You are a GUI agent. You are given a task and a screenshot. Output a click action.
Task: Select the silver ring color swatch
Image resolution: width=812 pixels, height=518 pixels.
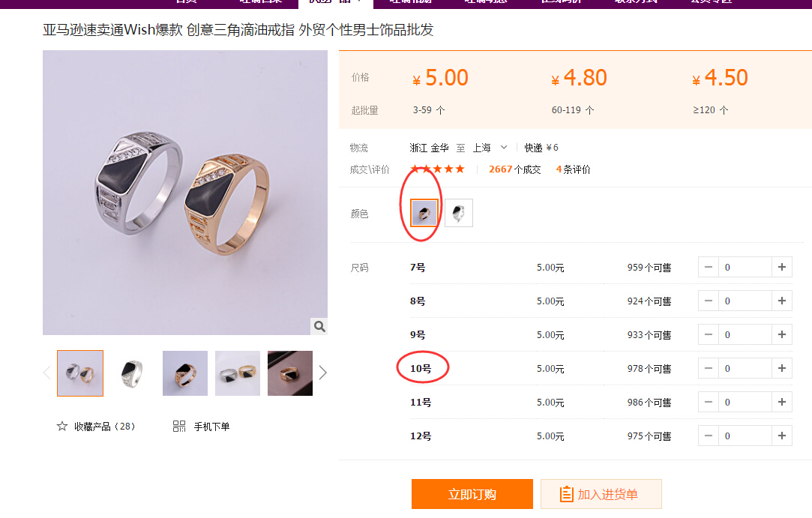(x=459, y=213)
